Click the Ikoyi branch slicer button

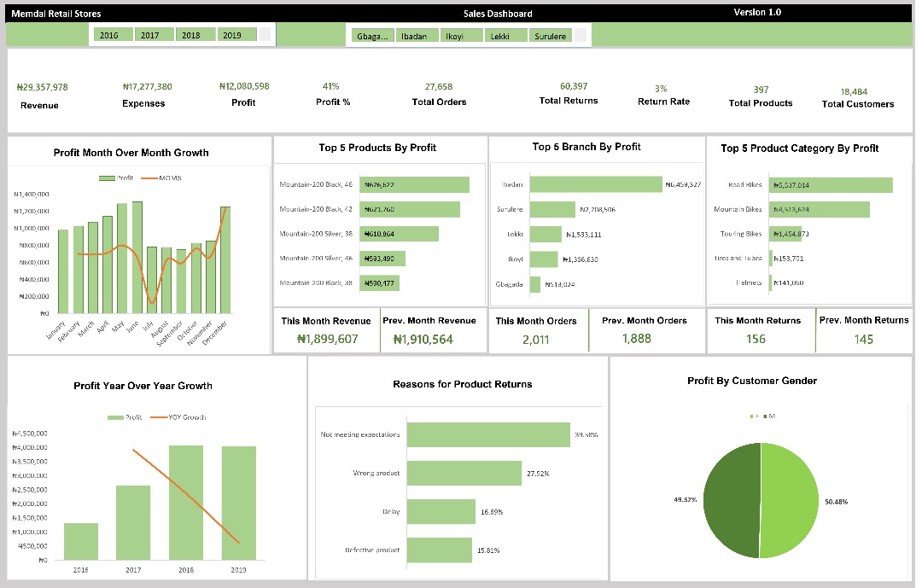[x=462, y=36]
